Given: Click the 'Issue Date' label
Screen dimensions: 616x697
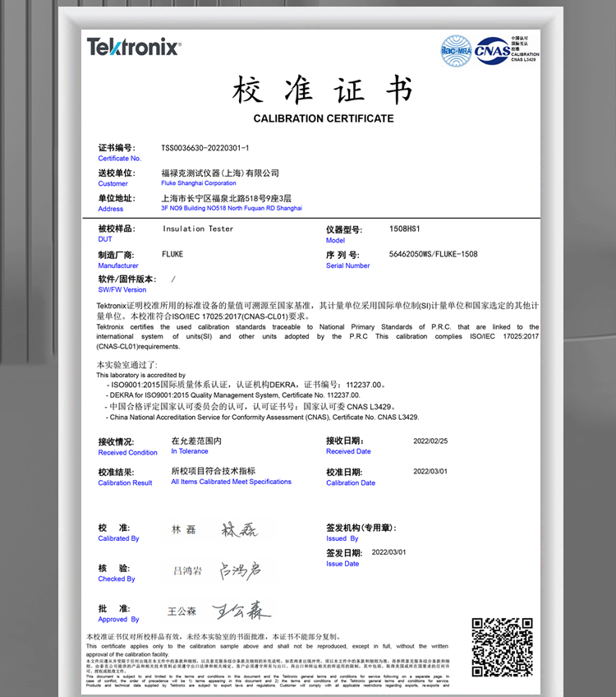Looking at the screenshot, I should (342, 564).
